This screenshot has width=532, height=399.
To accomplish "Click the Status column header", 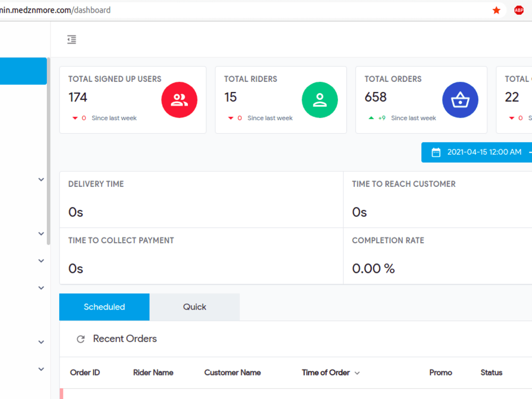I will coord(491,372).
